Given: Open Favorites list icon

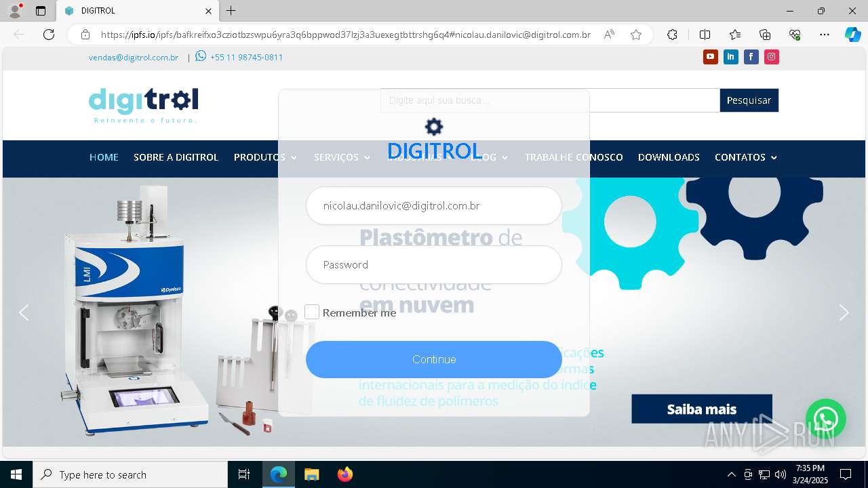Looking at the screenshot, I should pos(735,35).
